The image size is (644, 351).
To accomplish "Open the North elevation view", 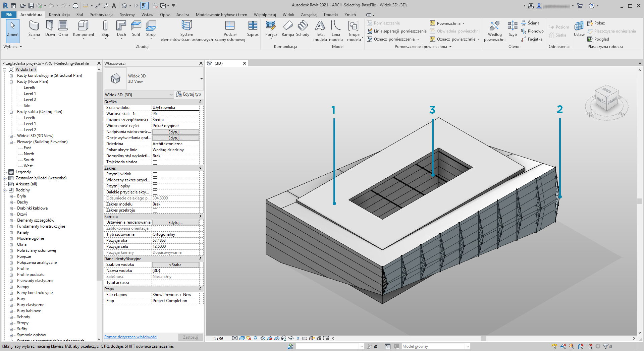I will pos(29,154).
